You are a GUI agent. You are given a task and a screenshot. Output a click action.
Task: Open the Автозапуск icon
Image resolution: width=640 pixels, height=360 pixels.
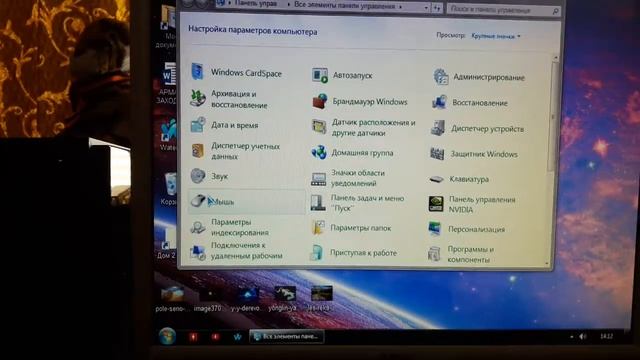point(320,75)
